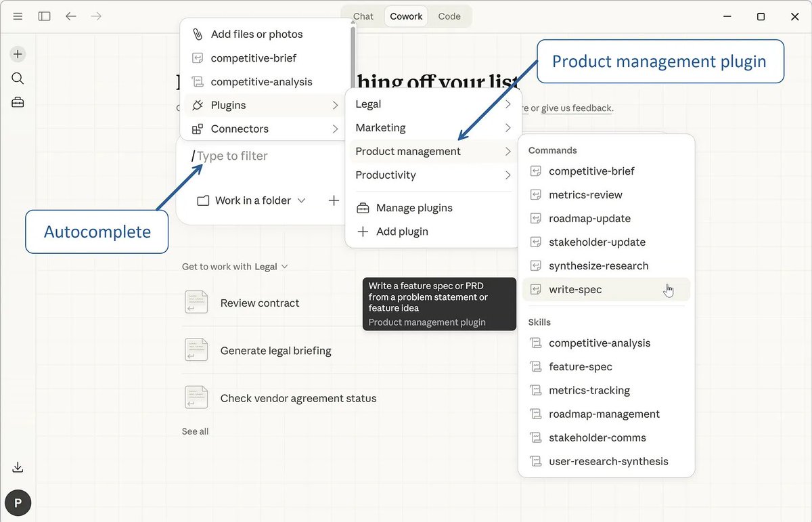Image resolution: width=812 pixels, height=522 pixels.
Task: Open the Get to work with Legal dropdown
Action: coord(235,267)
